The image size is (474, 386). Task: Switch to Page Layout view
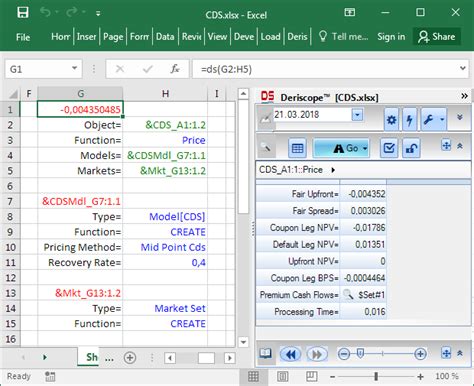(283, 376)
